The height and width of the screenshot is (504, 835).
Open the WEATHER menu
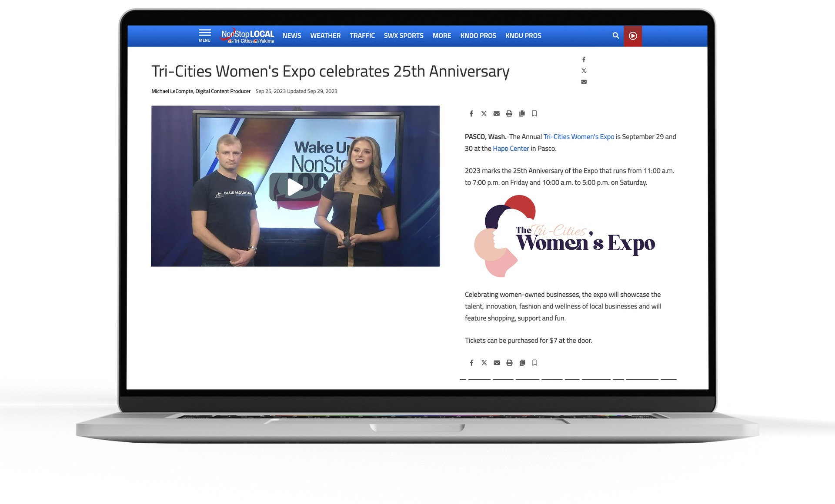pyautogui.click(x=325, y=36)
